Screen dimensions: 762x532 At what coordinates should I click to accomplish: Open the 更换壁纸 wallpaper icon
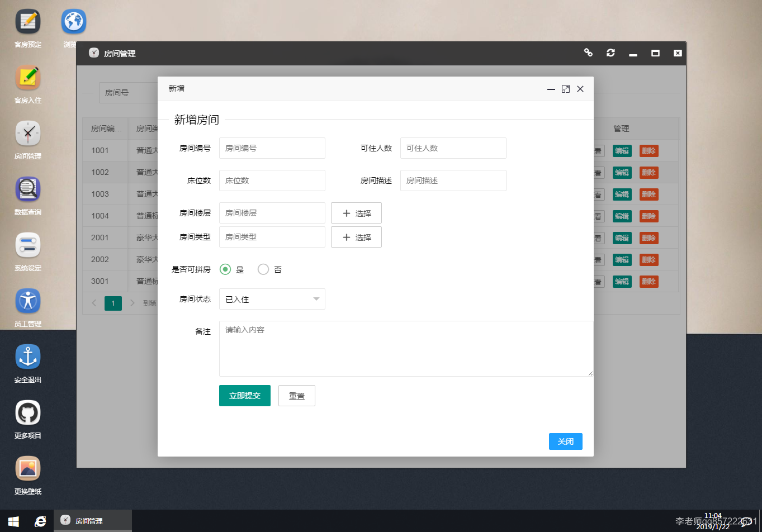(27, 469)
